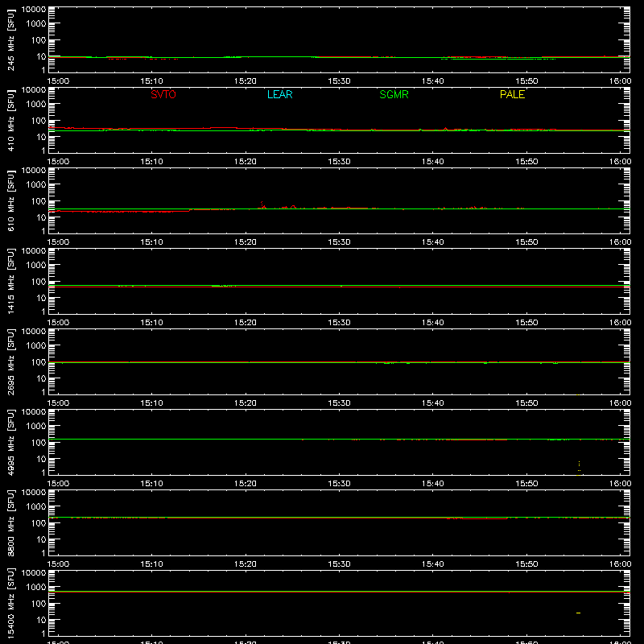Click the 15:40 tick below 410 MHz plot
Viewport: 644px width, 644px height.
[433, 162]
